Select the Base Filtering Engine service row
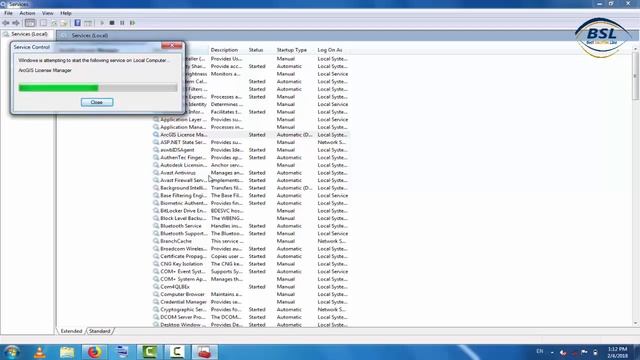Screen dimensions: 640x360 (x=251, y=196)
